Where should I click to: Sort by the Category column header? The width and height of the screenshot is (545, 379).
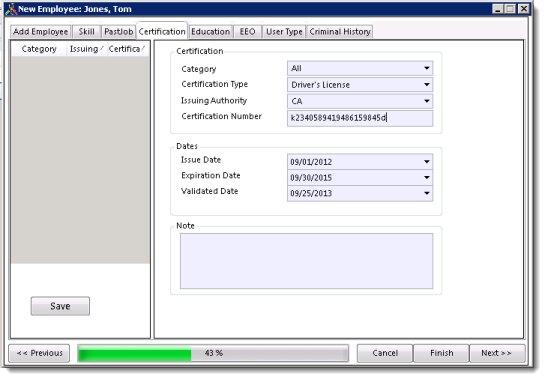tap(39, 49)
